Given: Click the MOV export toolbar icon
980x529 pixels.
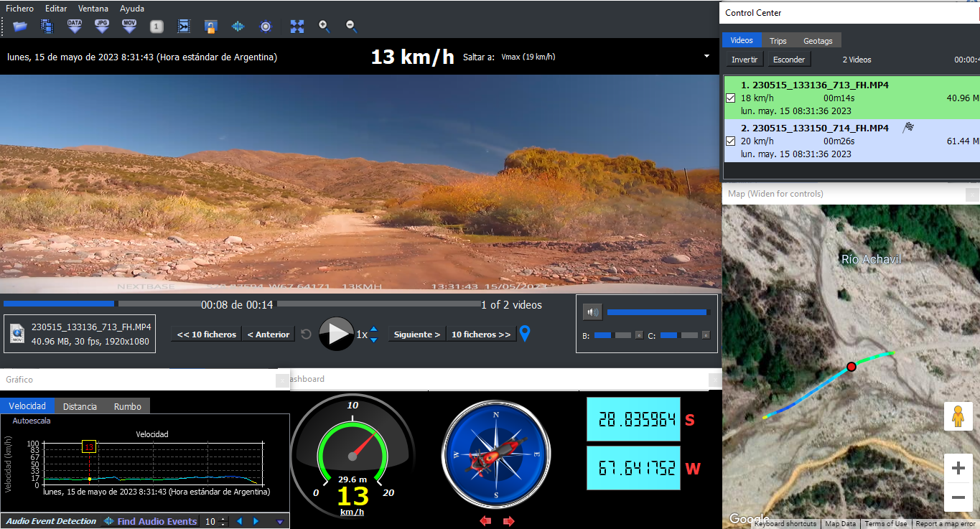Looking at the screenshot, I should coord(129,27).
